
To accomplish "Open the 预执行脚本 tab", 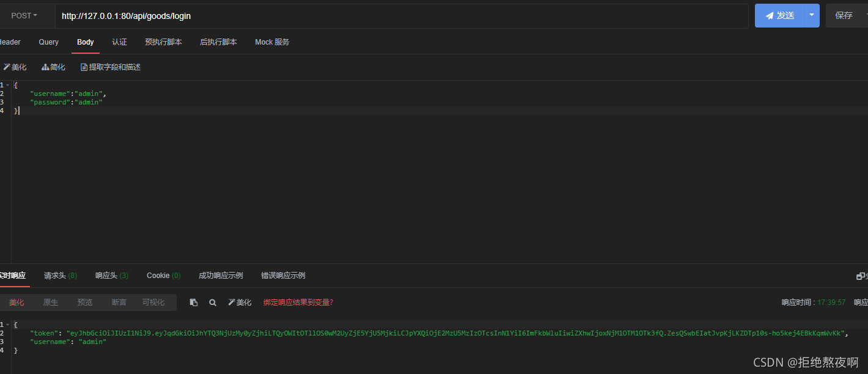I will (x=163, y=42).
